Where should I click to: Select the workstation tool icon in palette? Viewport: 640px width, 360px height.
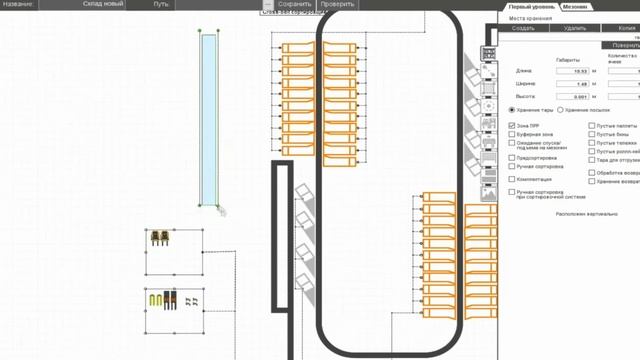click(489, 123)
